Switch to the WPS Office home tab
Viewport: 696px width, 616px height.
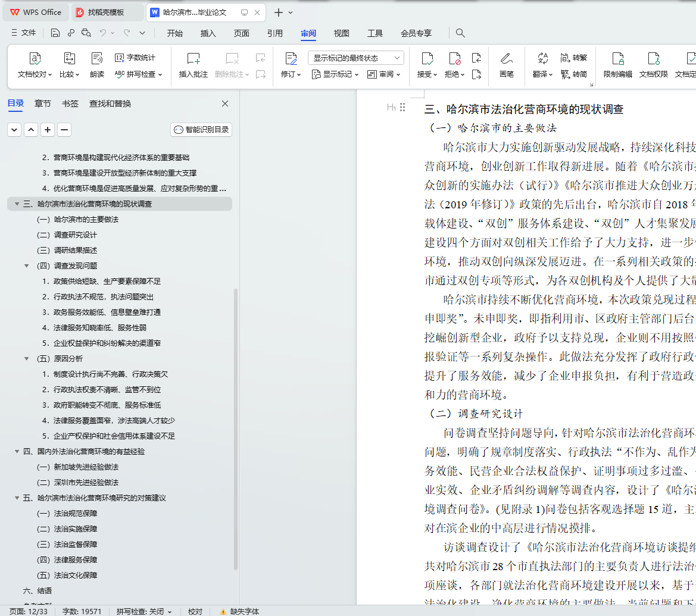tap(36, 12)
